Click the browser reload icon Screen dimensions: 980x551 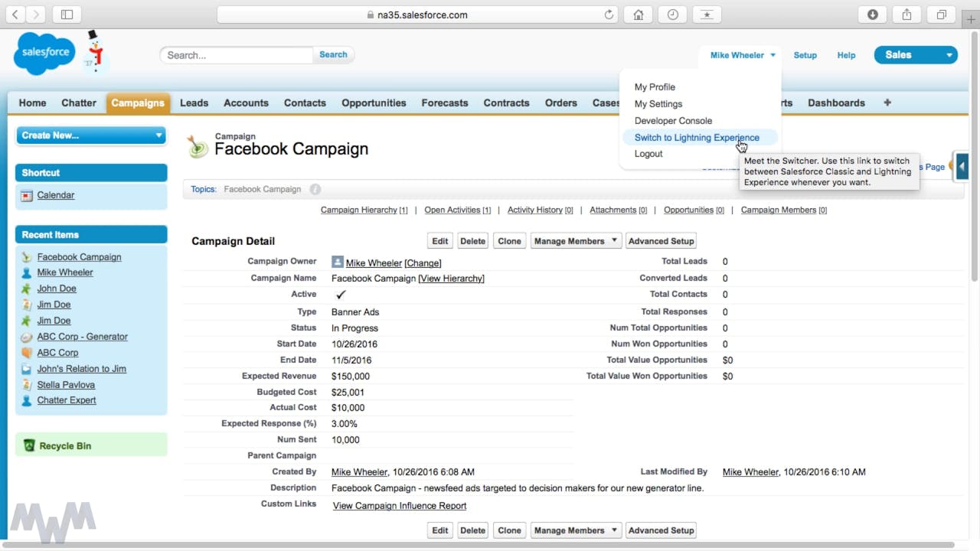609,15
